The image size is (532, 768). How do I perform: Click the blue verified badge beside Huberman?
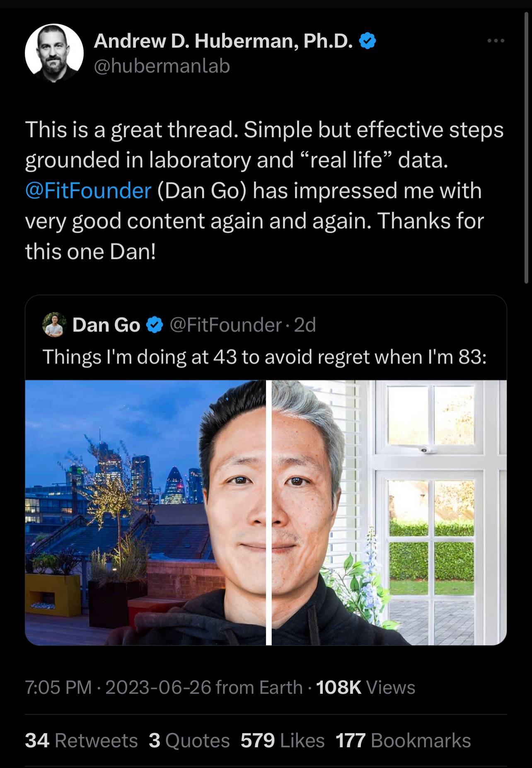point(368,41)
